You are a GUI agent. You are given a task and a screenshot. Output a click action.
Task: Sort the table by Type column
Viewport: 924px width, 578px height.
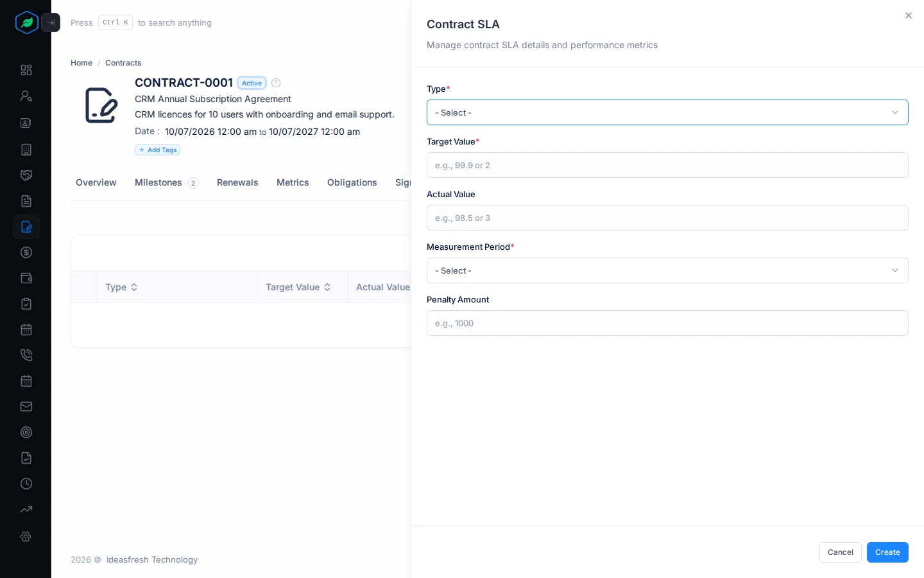click(121, 287)
